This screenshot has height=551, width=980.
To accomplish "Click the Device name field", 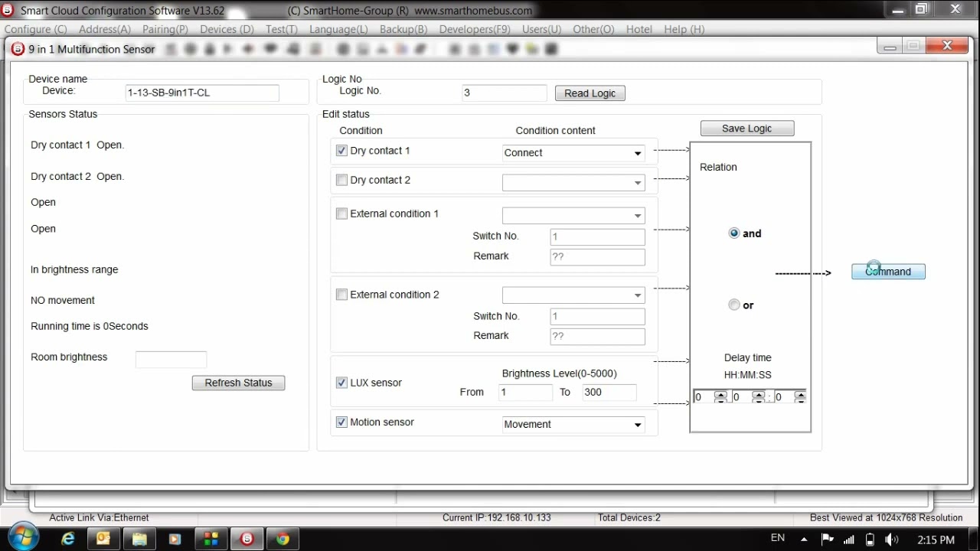I will 202,93.
